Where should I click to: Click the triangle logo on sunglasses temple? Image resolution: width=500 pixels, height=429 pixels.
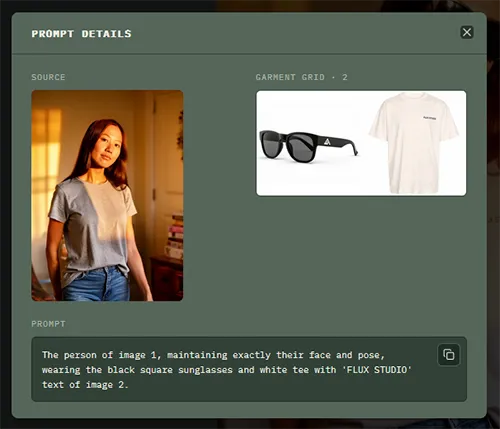pos(327,142)
